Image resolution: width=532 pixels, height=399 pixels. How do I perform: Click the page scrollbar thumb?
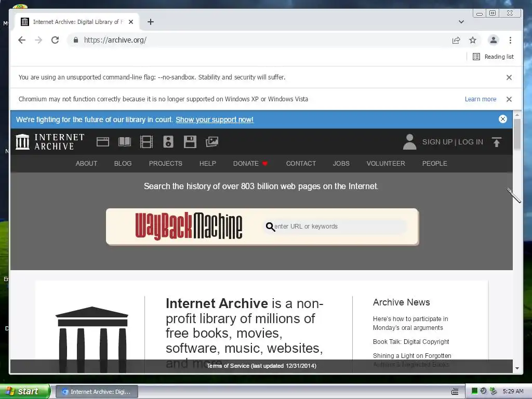[517, 135]
